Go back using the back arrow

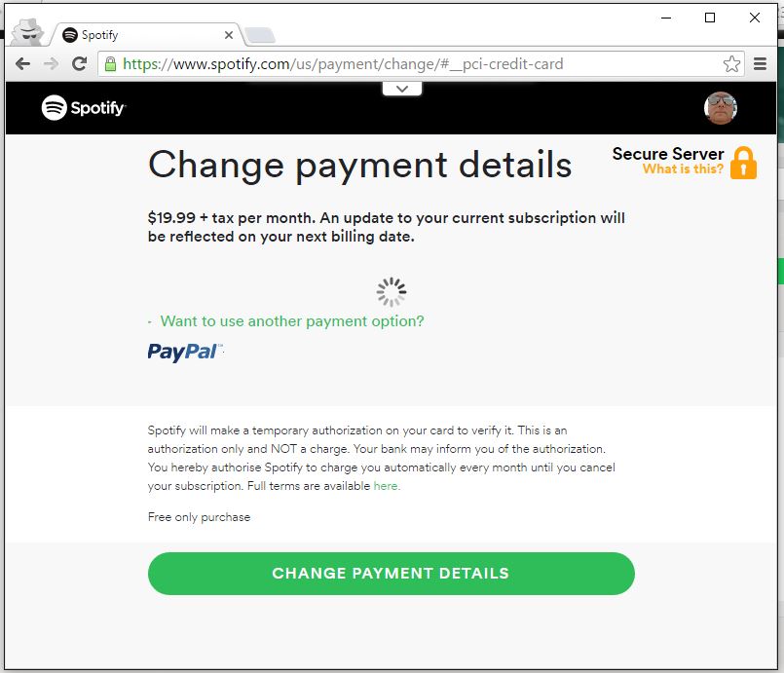pyautogui.click(x=23, y=64)
